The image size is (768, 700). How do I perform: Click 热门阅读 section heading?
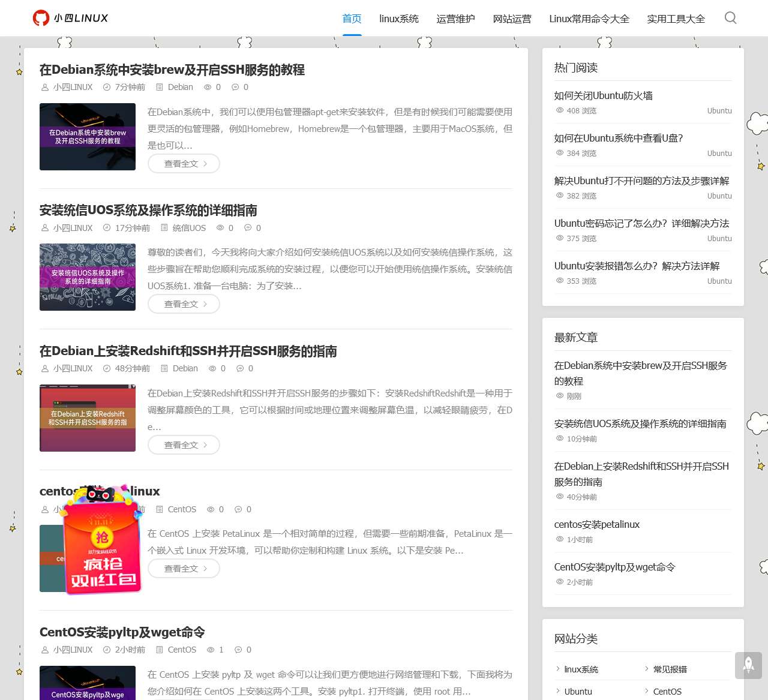tap(576, 68)
